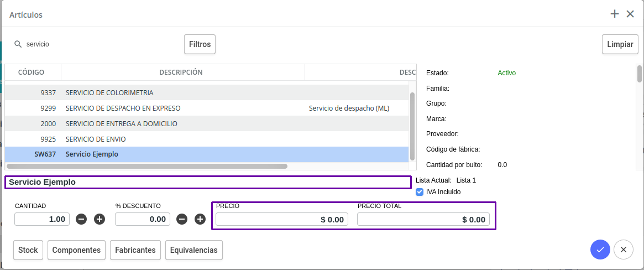Screen dimensions: 644x270
Task: Open the Fabricantes button
Action: coord(135,250)
